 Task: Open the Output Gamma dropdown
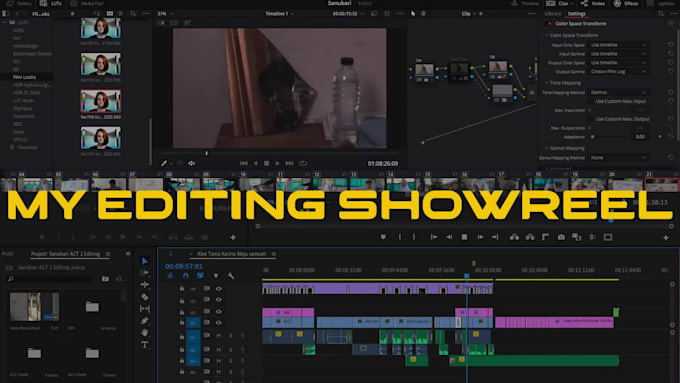[619, 72]
